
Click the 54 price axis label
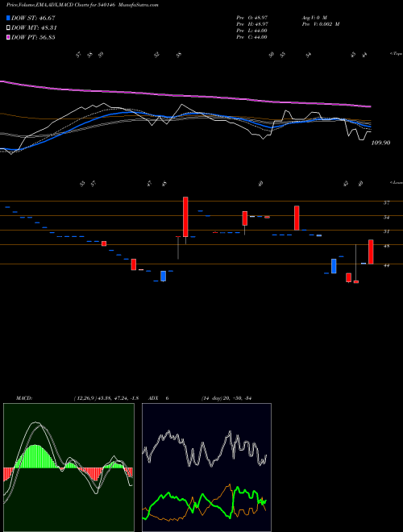tap(386, 218)
